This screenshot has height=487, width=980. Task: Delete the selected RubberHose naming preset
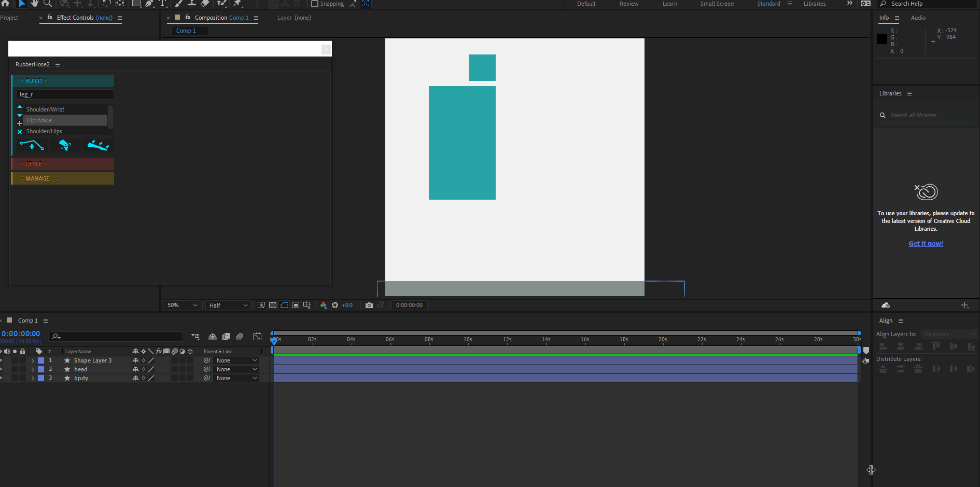point(20,132)
